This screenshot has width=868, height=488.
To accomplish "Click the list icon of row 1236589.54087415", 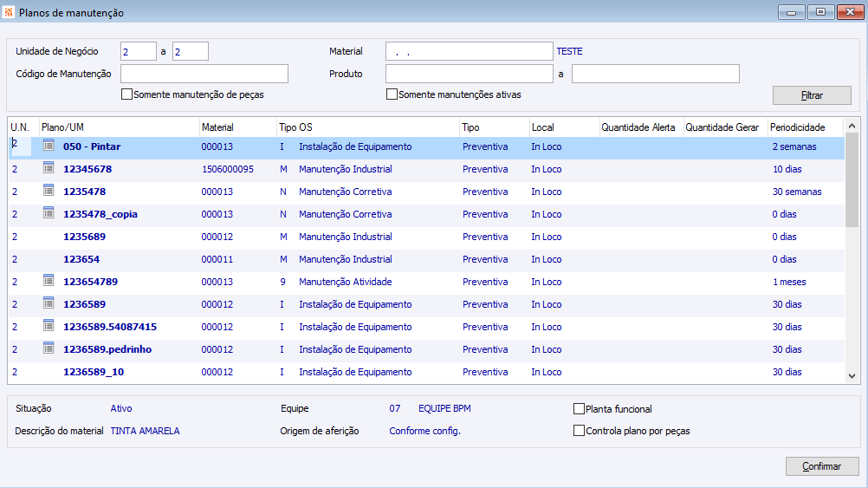I will point(49,326).
